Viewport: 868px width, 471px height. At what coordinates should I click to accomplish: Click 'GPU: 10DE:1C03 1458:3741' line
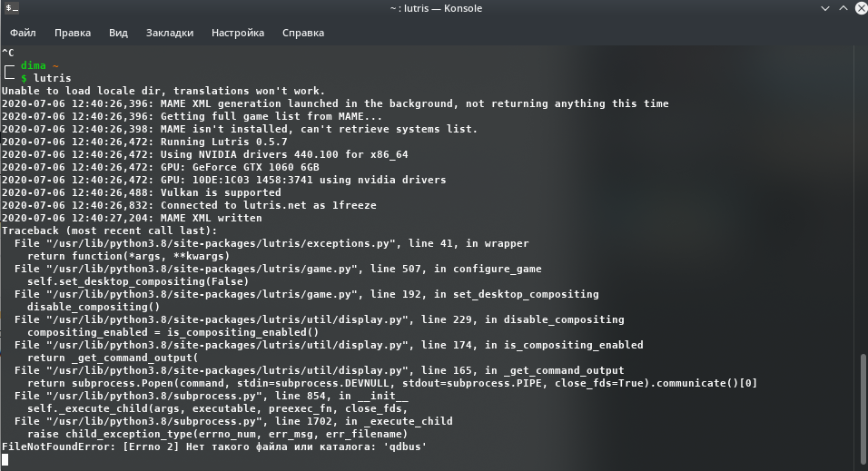(x=223, y=180)
